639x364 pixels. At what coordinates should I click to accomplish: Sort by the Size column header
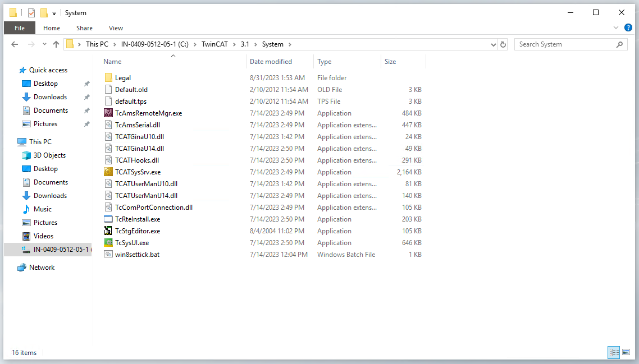[x=404, y=62]
